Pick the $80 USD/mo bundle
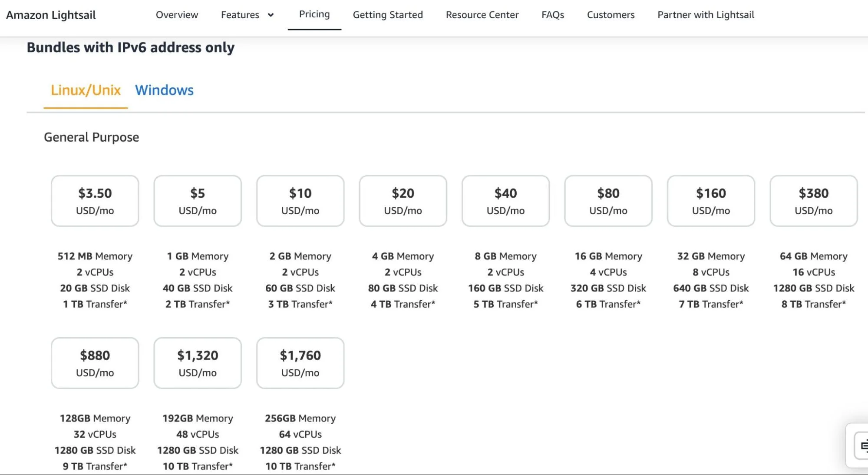 (608, 201)
